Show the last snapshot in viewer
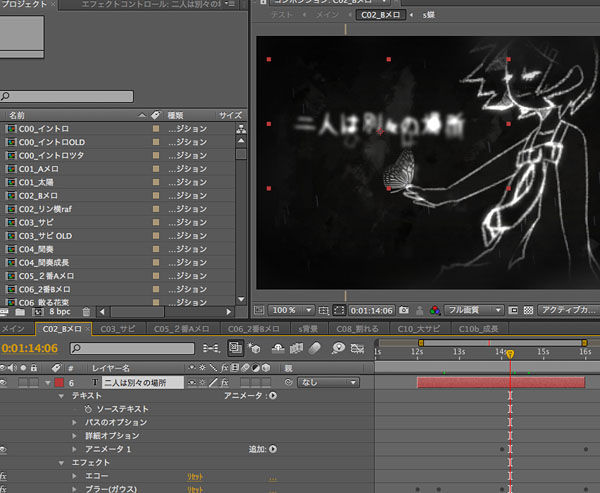This screenshot has width=600, height=493. point(419,310)
